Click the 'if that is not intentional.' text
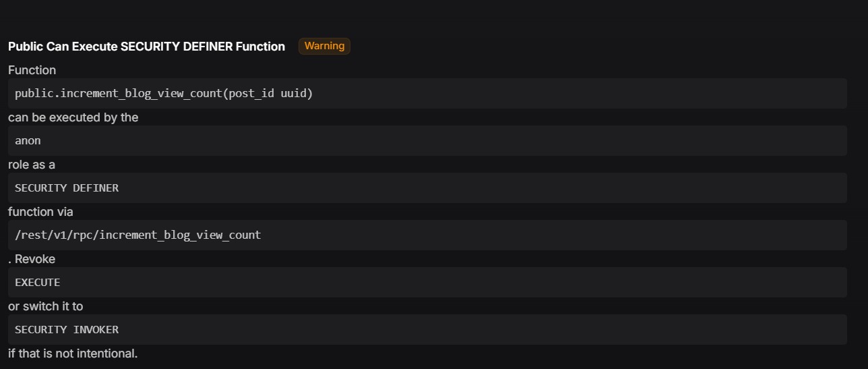The height and width of the screenshot is (369, 868). point(73,353)
